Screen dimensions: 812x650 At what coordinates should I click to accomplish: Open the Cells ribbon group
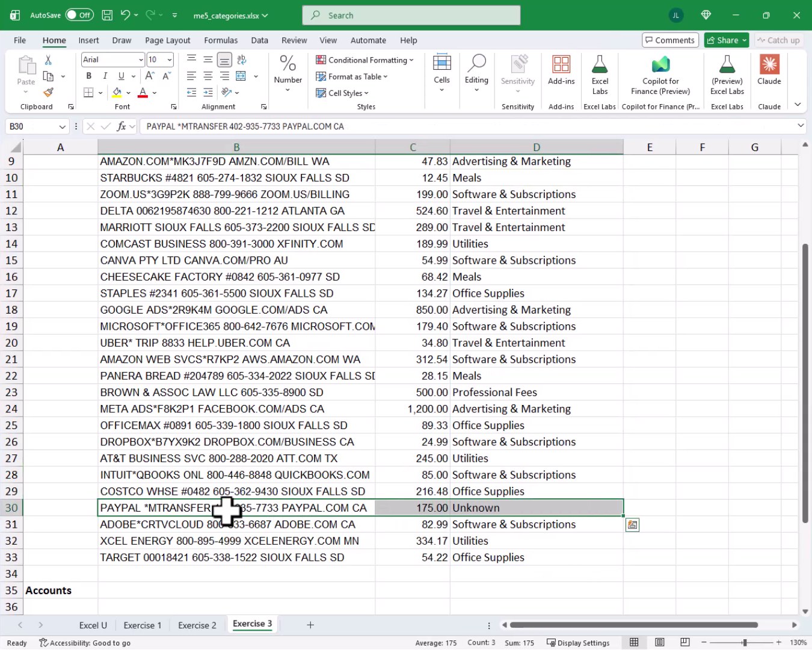(441, 72)
